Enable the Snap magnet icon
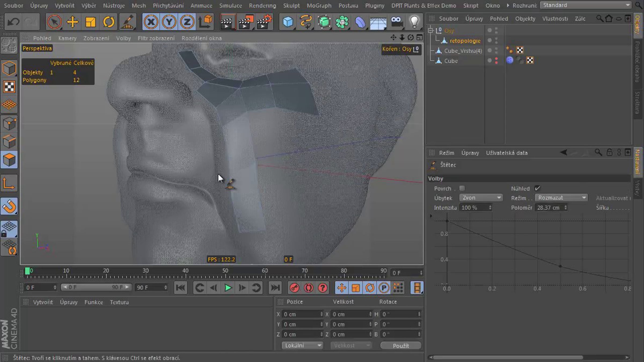The width and height of the screenshot is (644, 362). (9, 206)
